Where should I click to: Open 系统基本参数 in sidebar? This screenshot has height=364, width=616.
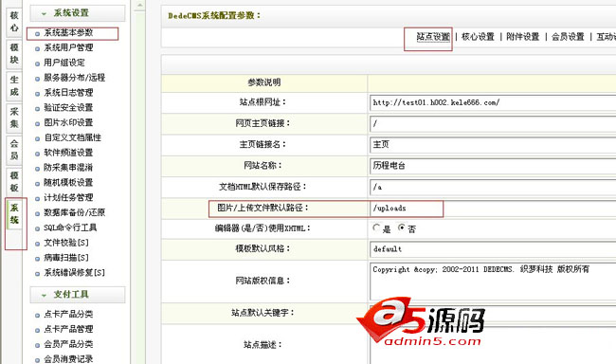point(68,32)
